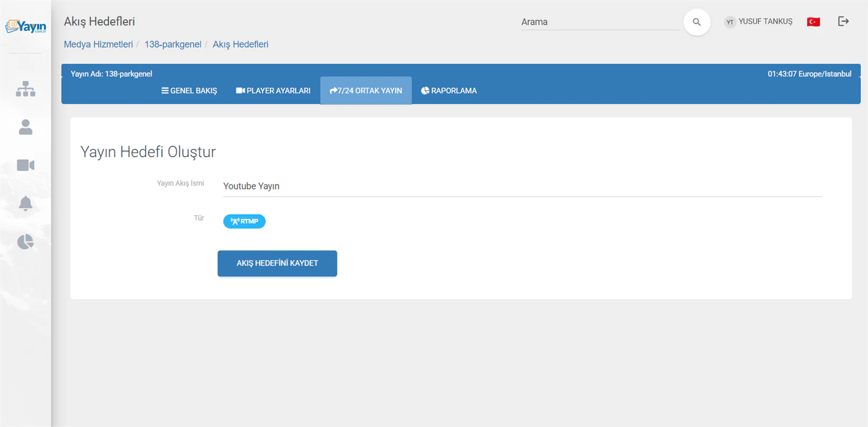Click the logout icon at top right
Viewport: 868px width, 427px height.
(843, 21)
